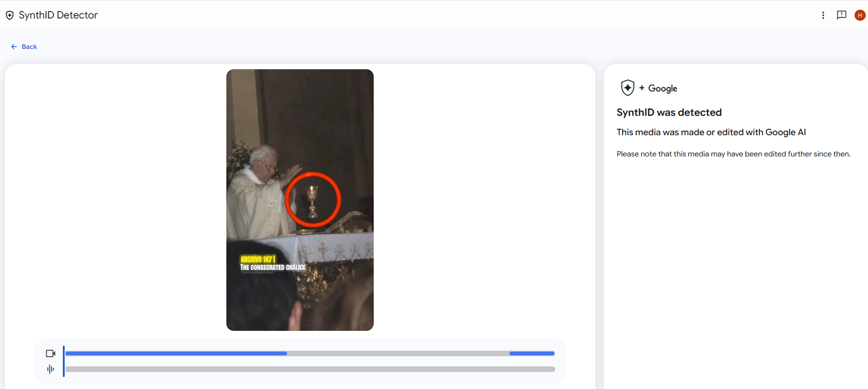Click the last blue video detection segment
The width and height of the screenshot is (868, 389).
[x=532, y=353]
